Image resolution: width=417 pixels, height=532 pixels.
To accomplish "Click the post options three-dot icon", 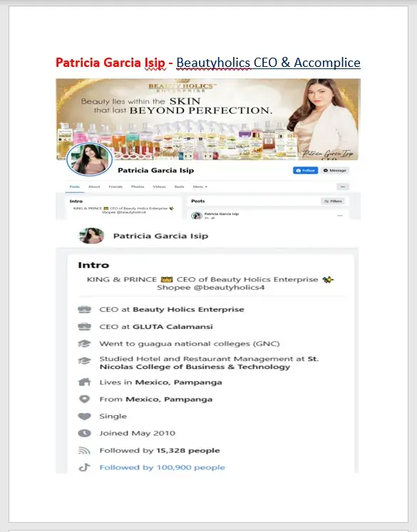I will (340, 216).
